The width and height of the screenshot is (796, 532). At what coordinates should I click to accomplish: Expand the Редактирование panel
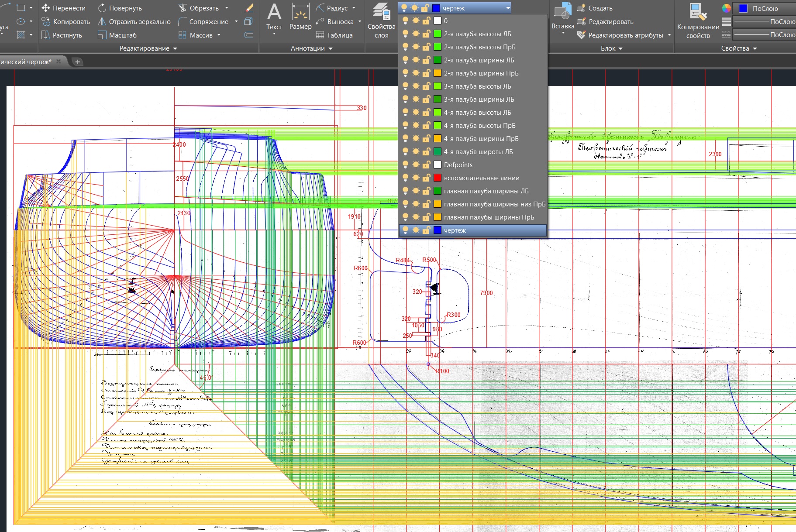[x=148, y=48]
